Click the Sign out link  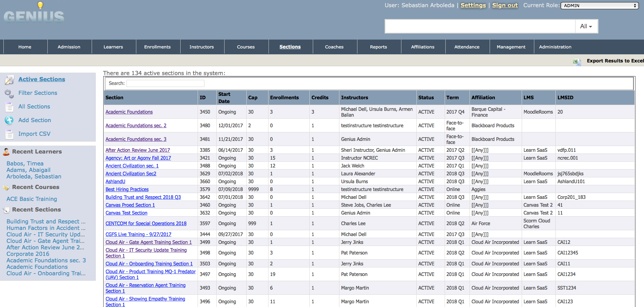(x=505, y=5)
